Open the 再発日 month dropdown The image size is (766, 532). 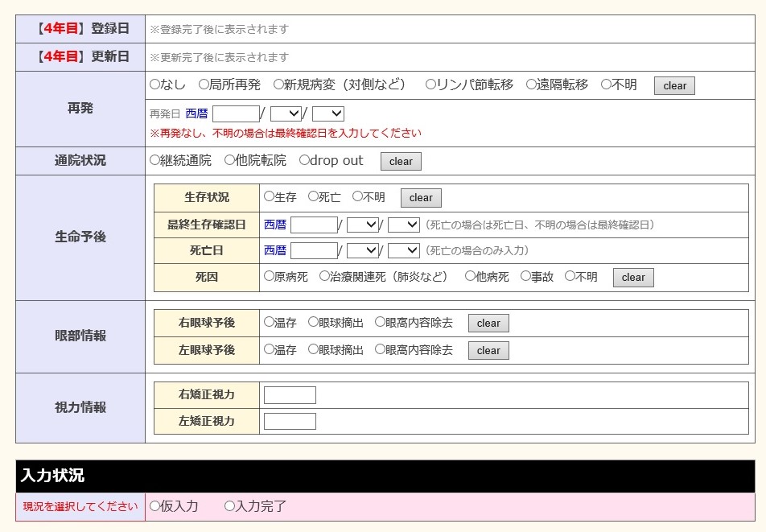coord(286,114)
